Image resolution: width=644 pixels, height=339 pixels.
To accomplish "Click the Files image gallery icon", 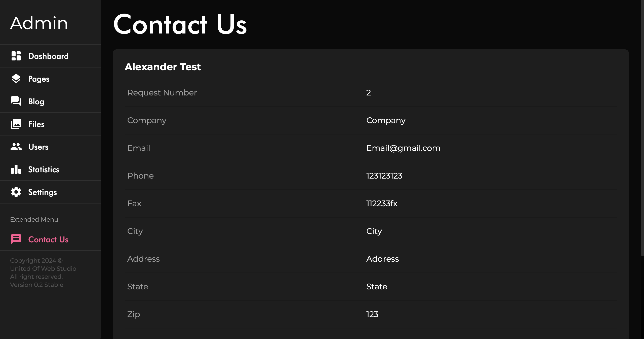I will pyautogui.click(x=16, y=124).
